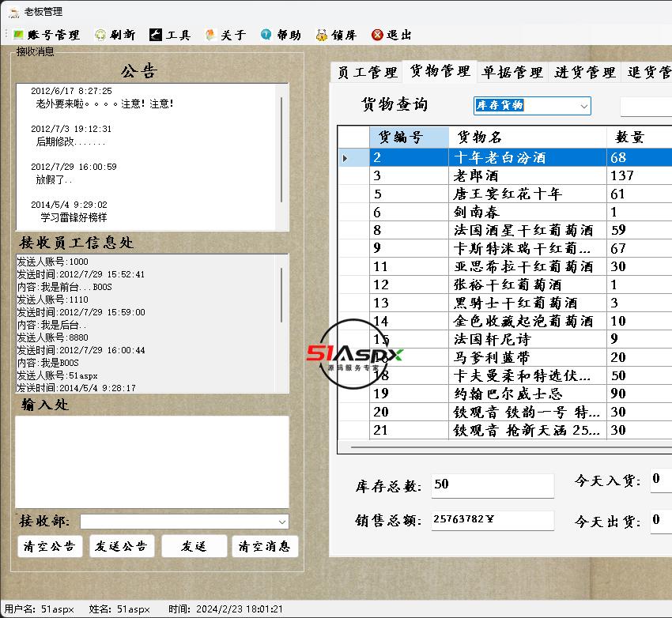Click message line 内容:我是前台
672x618 pixels.
click(64, 287)
